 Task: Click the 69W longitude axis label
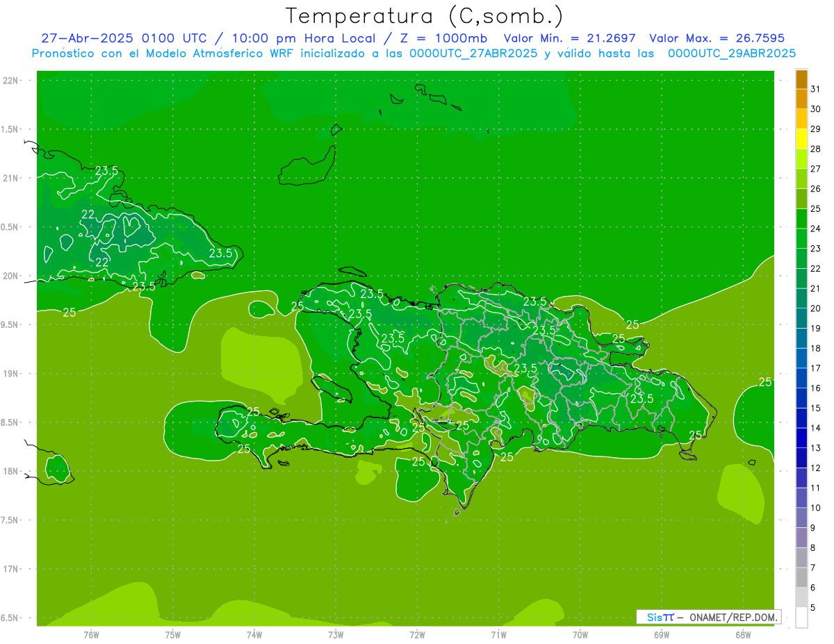pyautogui.click(x=662, y=635)
